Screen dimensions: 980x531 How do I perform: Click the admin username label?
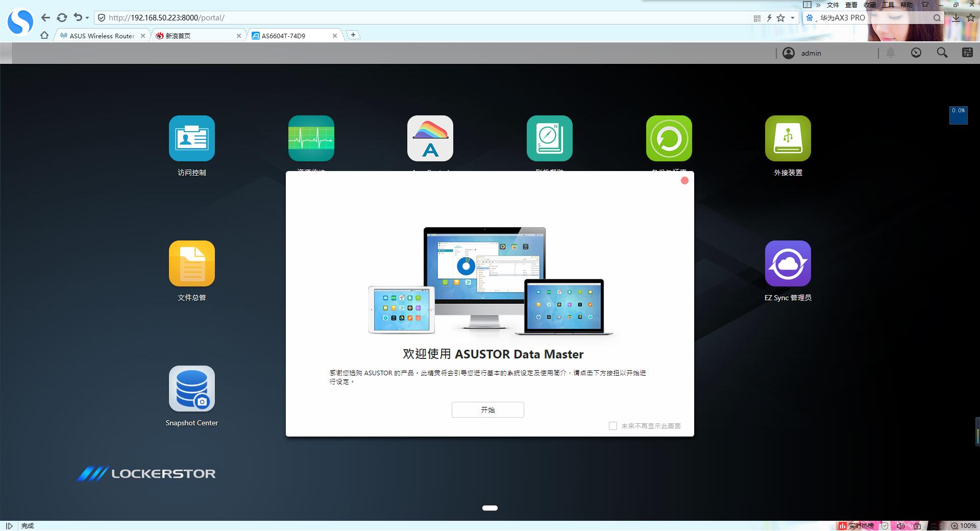click(x=811, y=53)
